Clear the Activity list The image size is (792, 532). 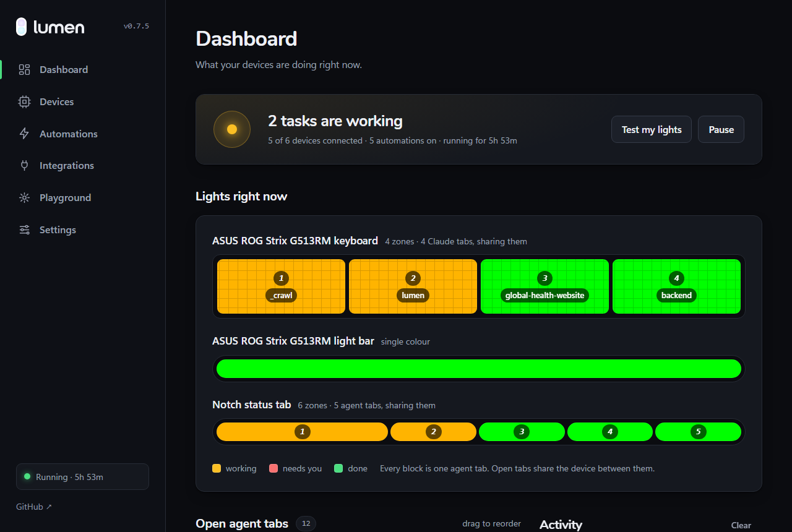click(741, 525)
